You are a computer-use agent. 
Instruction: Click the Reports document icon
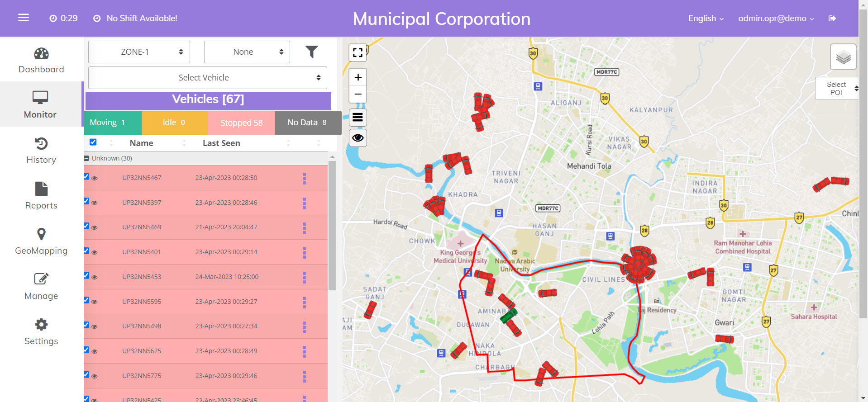point(41,189)
